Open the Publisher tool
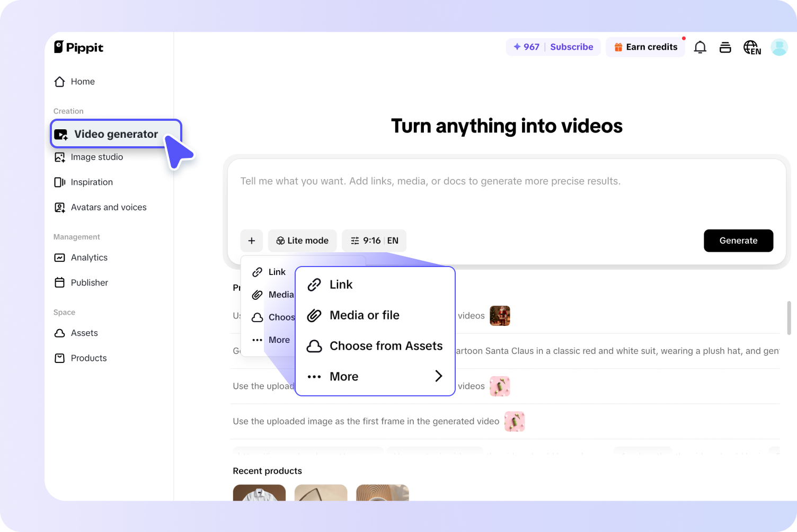The width and height of the screenshot is (797, 532). point(89,282)
